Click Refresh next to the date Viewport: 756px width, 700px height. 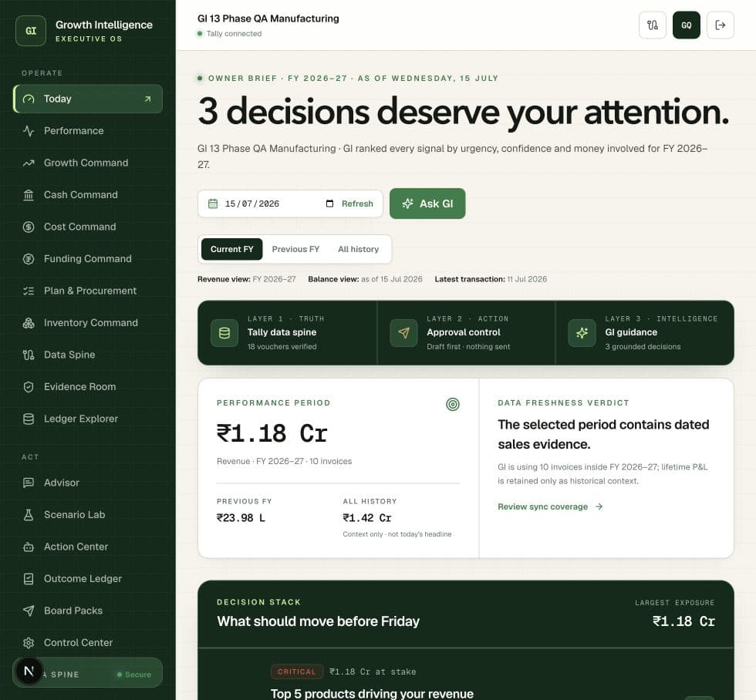click(357, 204)
